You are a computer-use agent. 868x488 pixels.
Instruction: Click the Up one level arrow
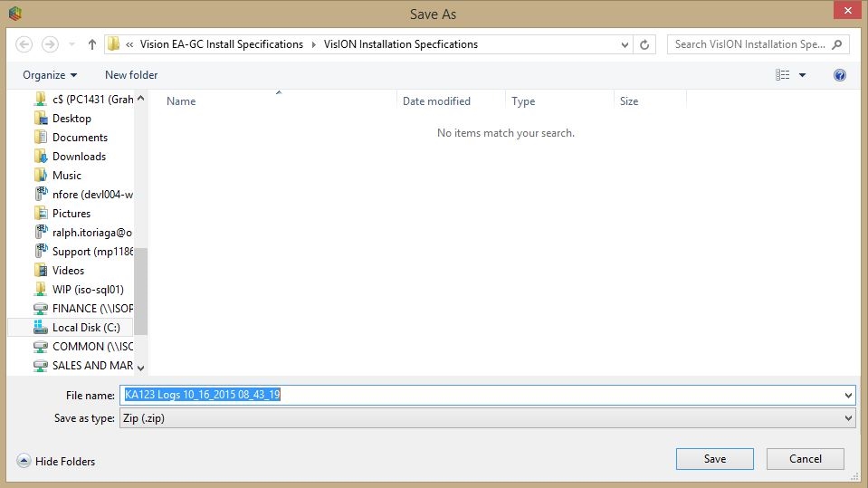click(x=92, y=44)
